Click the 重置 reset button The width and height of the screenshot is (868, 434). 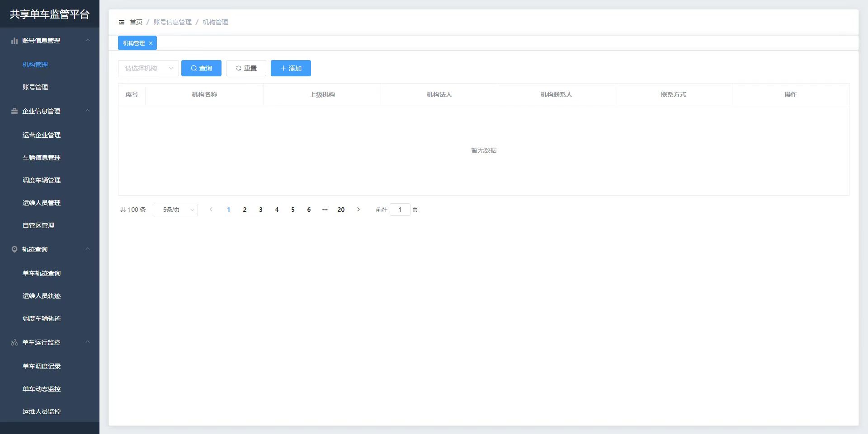(x=246, y=68)
